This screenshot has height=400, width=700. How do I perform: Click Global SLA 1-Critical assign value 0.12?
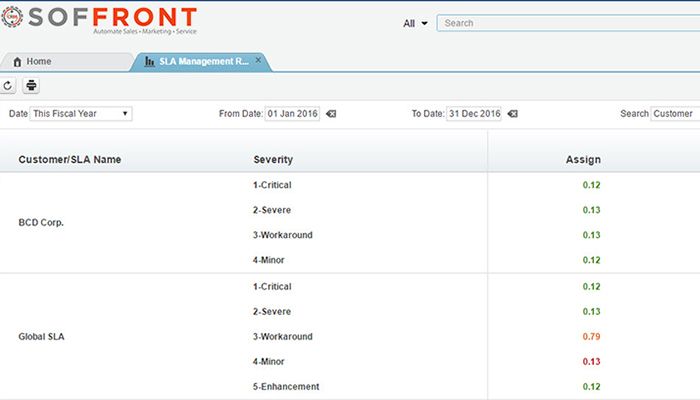(x=592, y=287)
